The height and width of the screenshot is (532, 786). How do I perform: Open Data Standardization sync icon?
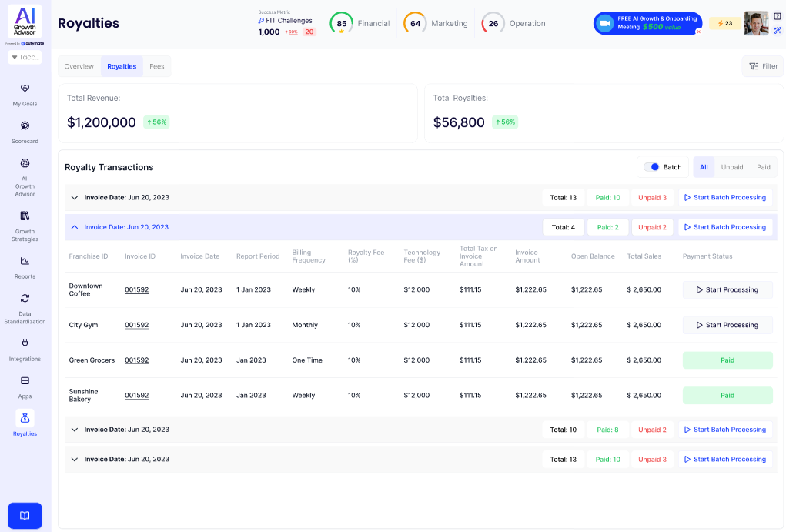[25, 299]
